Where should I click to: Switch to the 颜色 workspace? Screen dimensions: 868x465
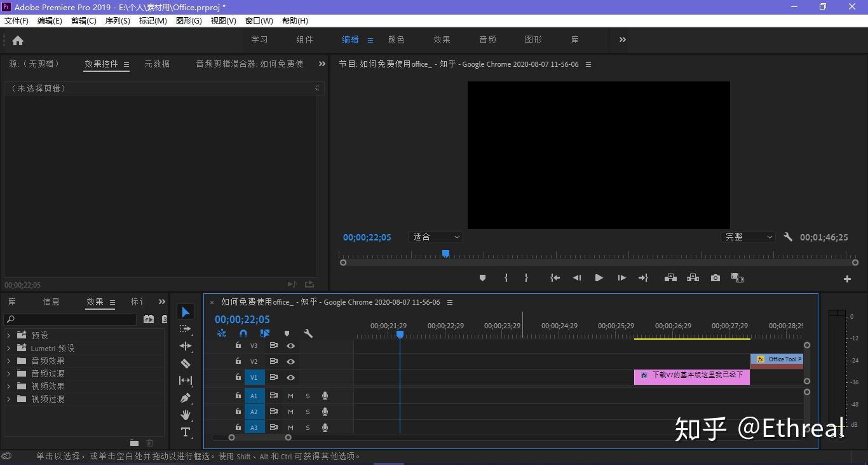point(397,39)
